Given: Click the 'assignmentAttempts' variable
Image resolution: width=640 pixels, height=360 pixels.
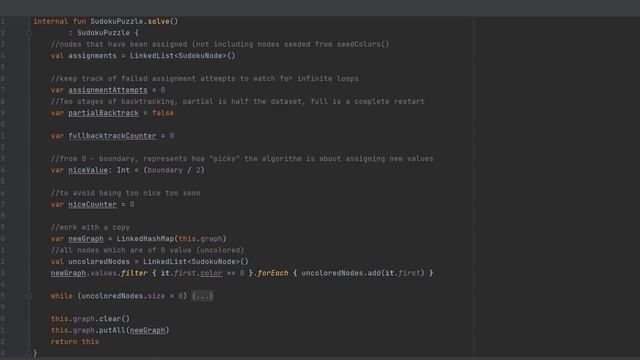Looking at the screenshot, I should pyautogui.click(x=108, y=90).
